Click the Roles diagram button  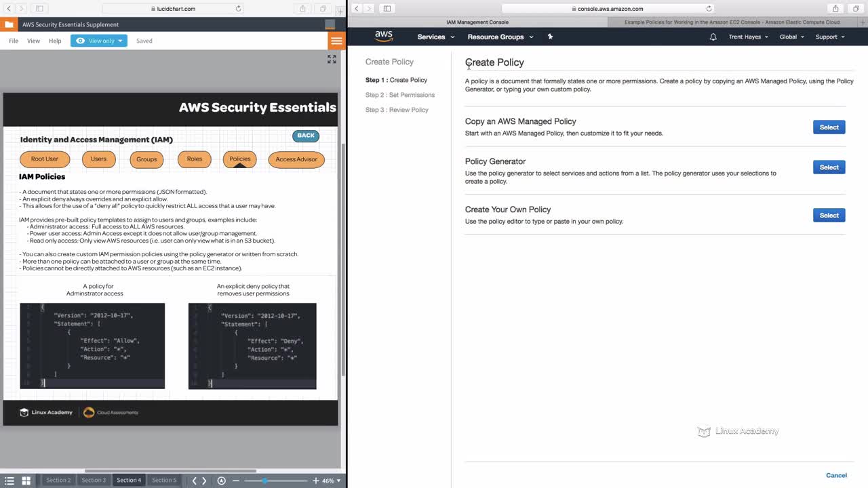click(195, 159)
